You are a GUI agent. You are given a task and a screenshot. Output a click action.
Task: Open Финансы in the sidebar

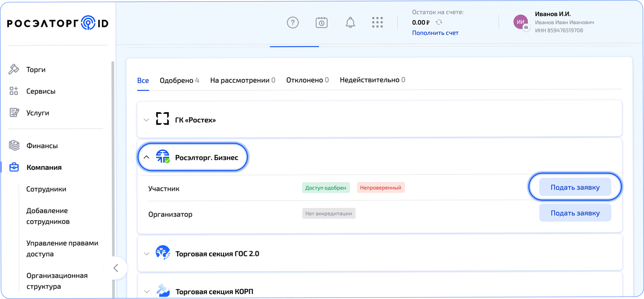point(42,146)
